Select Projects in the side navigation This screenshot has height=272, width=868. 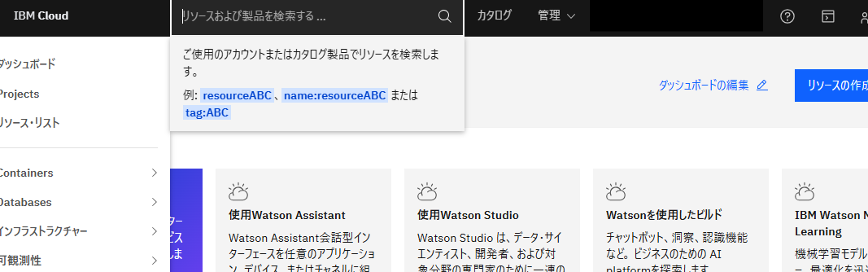[20, 94]
